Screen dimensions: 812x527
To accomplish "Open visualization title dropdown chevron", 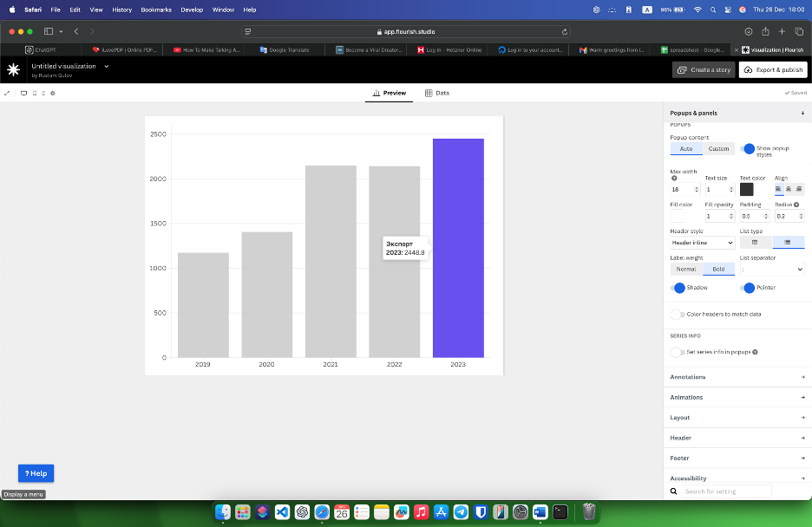I will click(x=106, y=66).
